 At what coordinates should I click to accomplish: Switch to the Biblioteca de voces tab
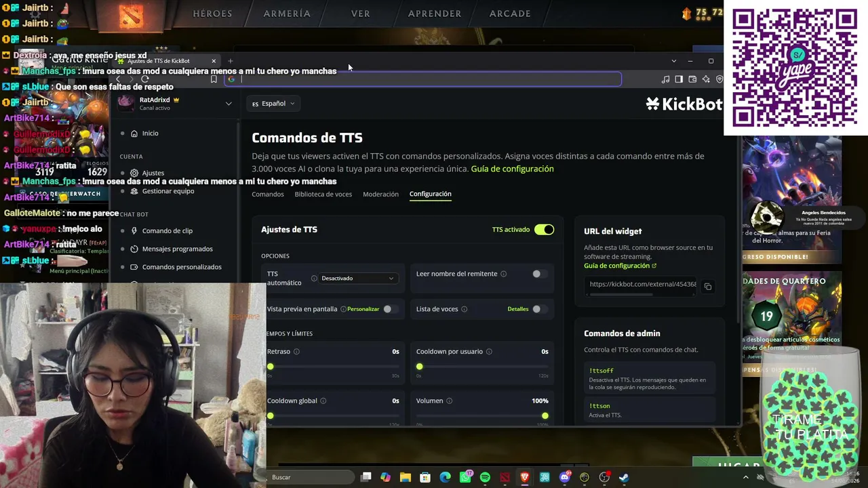[323, 195]
